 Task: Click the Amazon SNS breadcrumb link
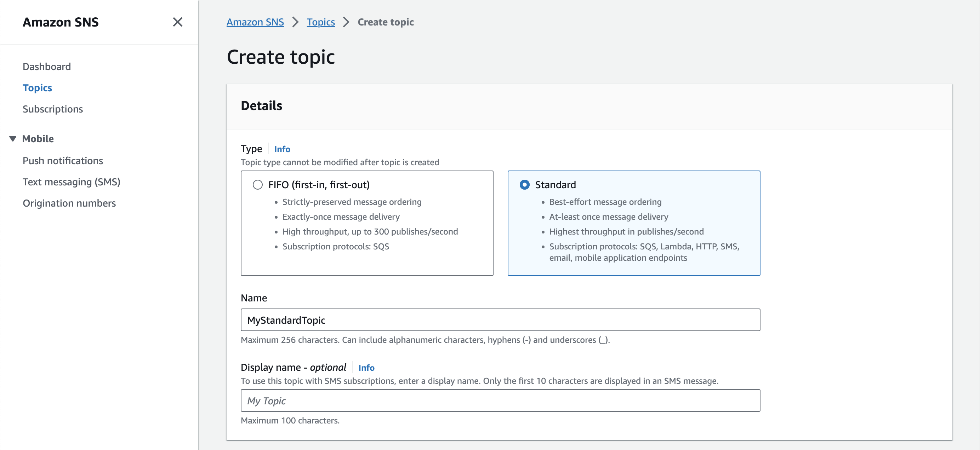(x=255, y=22)
